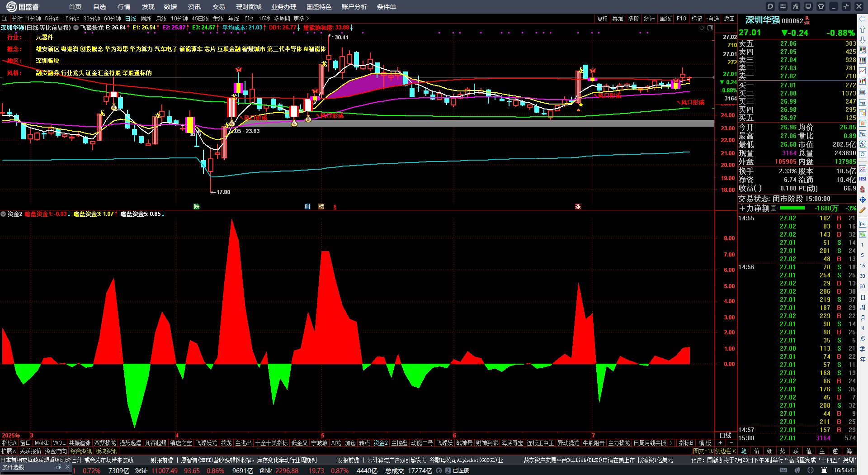Select the 主力擒龙 indicator tab
This screenshot has width=868, height=475.
[619, 443]
